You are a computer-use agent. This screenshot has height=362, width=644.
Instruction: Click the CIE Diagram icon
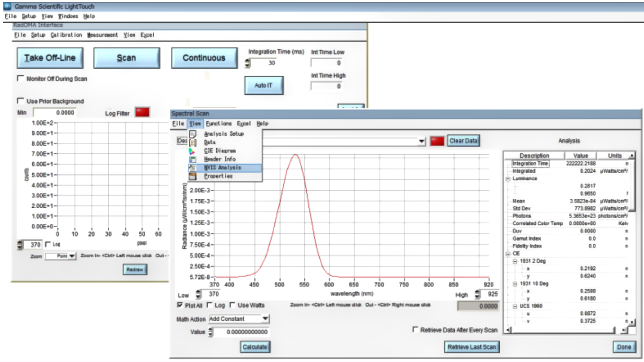[x=193, y=151]
